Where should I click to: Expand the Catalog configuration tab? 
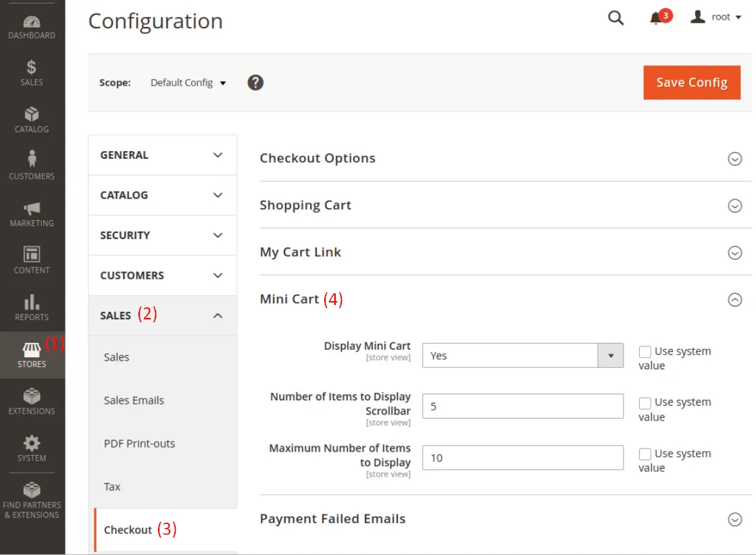pyautogui.click(x=162, y=195)
